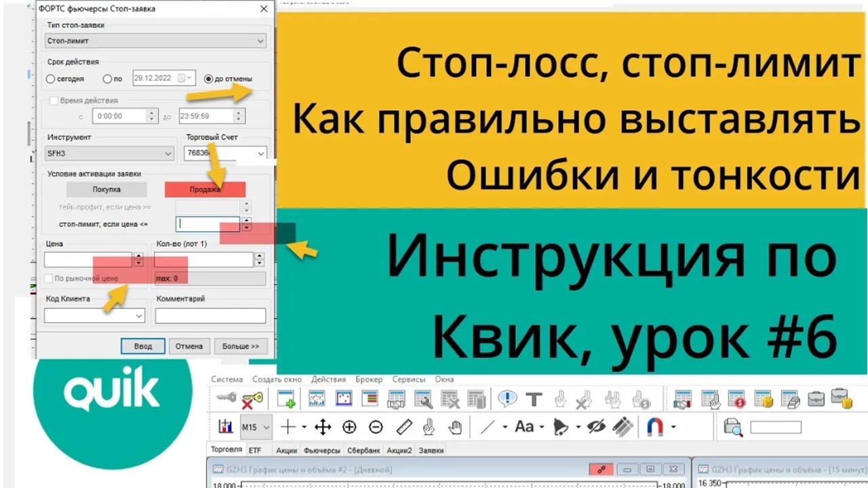Expand the line tool dropdown arrow
This screenshot has height=488, width=868.
point(505,427)
